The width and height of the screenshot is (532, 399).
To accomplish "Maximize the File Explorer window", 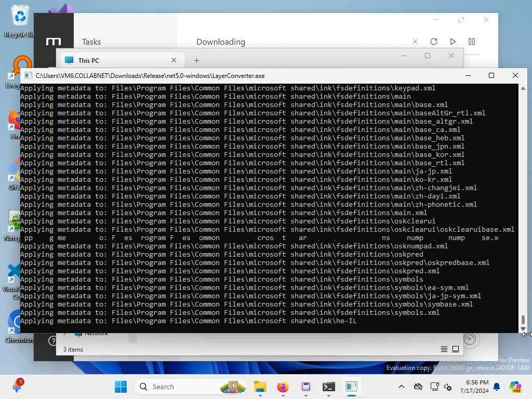I will tap(428, 56).
